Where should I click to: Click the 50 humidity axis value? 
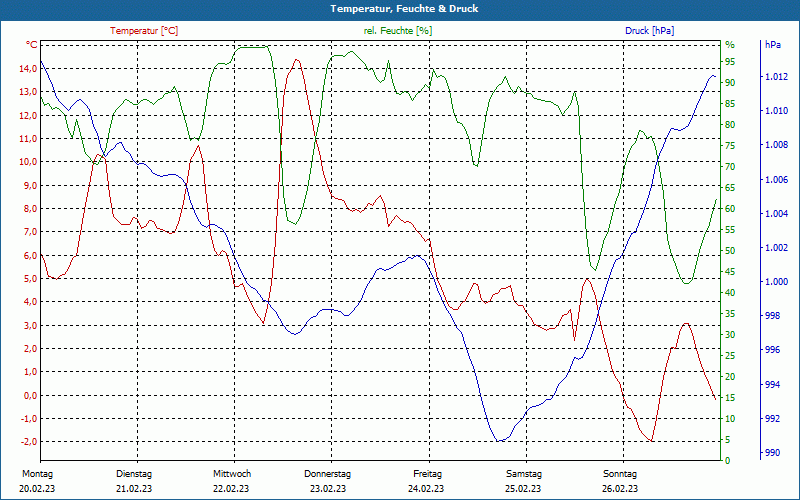(730, 251)
